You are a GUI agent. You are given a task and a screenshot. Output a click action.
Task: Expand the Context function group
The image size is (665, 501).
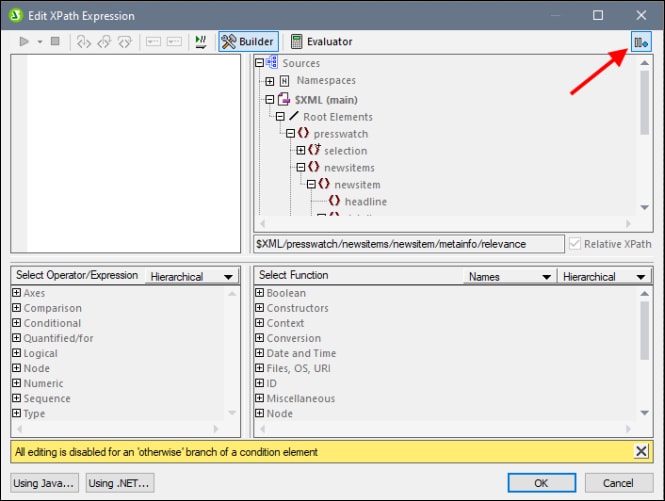click(260, 323)
